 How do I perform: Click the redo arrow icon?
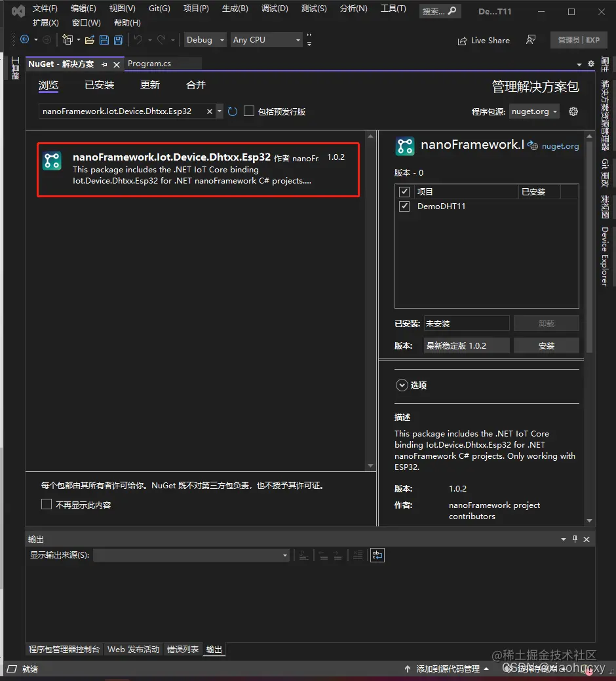click(161, 40)
